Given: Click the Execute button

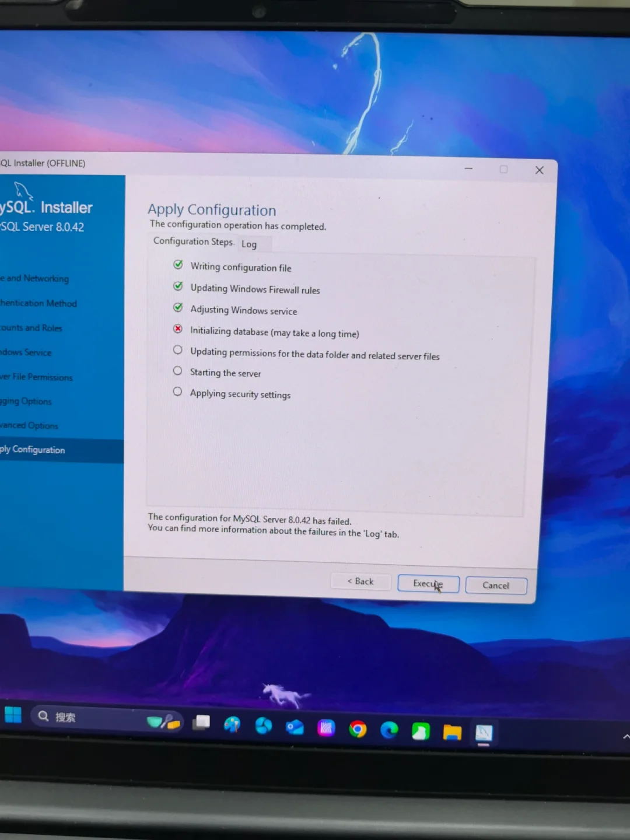Looking at the screenshot, I should [428, 583].
